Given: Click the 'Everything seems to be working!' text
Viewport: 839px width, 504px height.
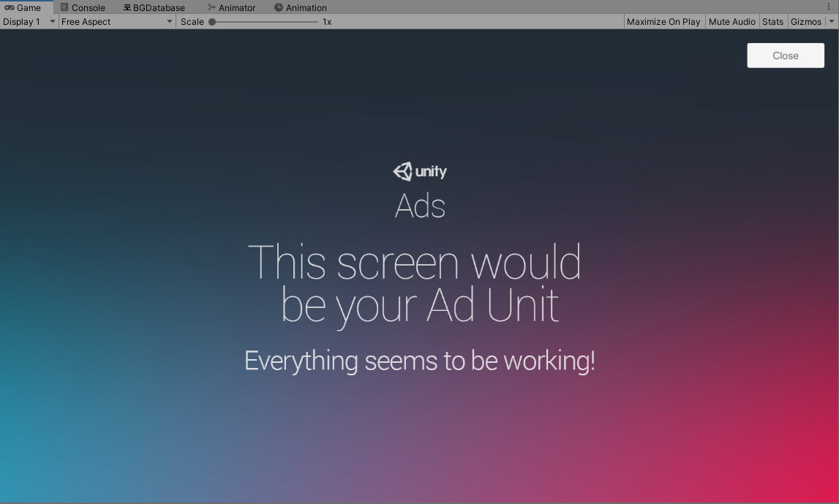Looking at the screenshot, I should 420,361.
